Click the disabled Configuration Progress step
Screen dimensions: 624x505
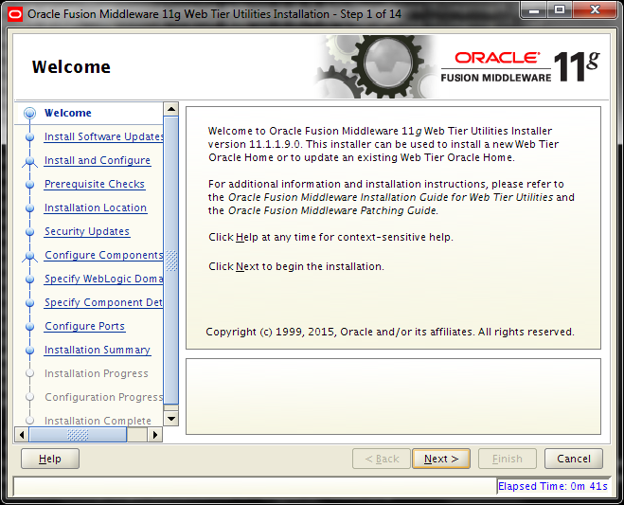coord(103,397)
